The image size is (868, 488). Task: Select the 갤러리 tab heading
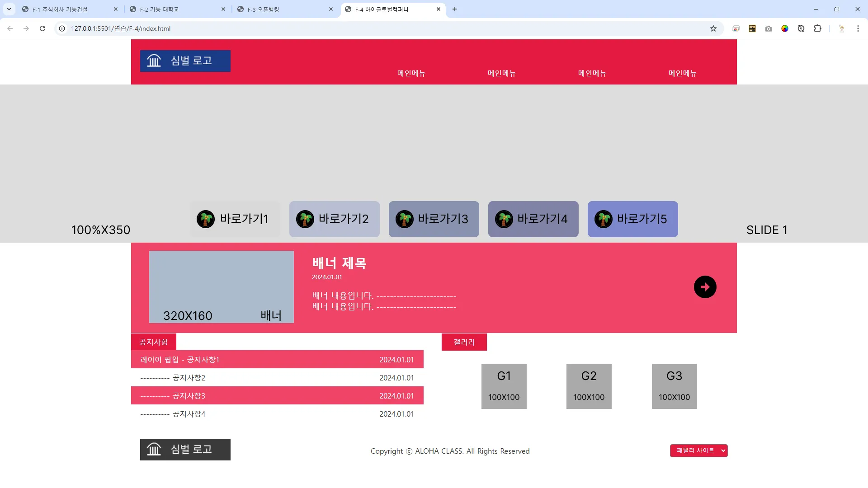464,342
